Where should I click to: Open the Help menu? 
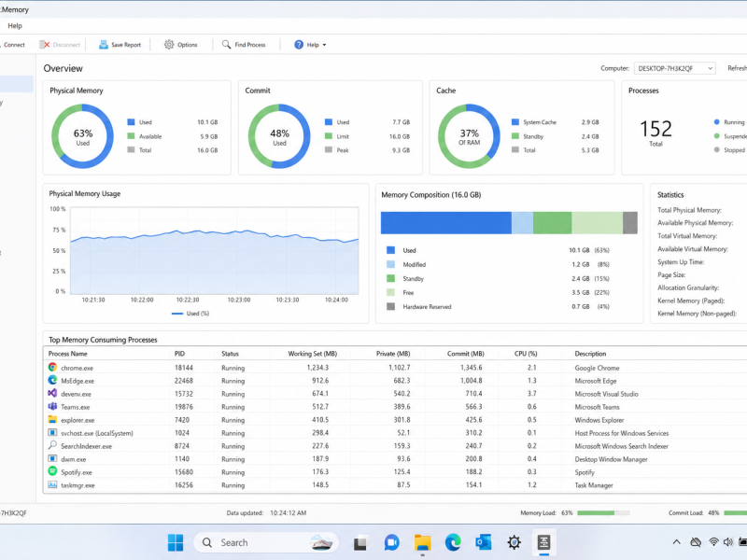click(x=15, y=26)
